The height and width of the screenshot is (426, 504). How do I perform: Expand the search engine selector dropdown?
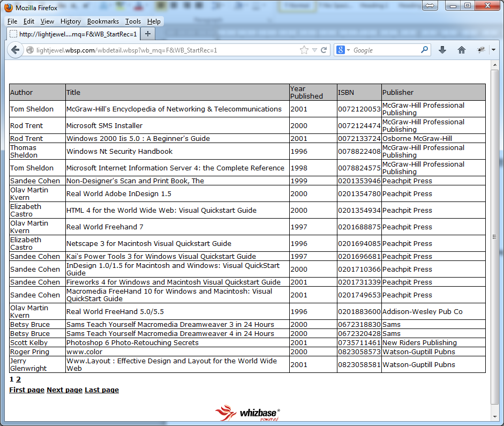click(x=348, y=50)
